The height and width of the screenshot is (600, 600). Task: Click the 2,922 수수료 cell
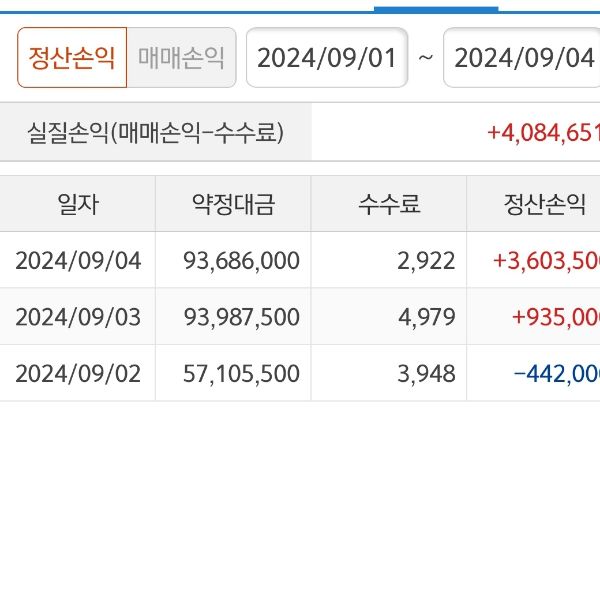coord(427,261)
